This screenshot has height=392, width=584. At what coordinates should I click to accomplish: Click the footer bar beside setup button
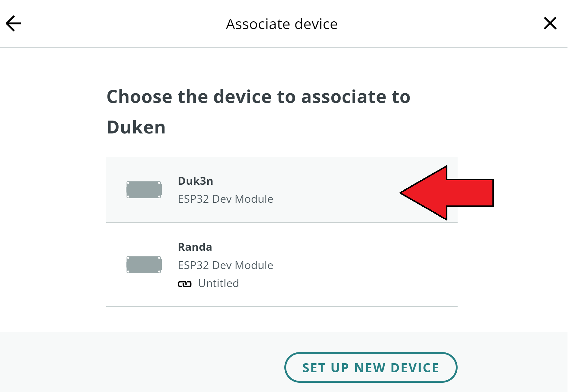coord(141,362)
